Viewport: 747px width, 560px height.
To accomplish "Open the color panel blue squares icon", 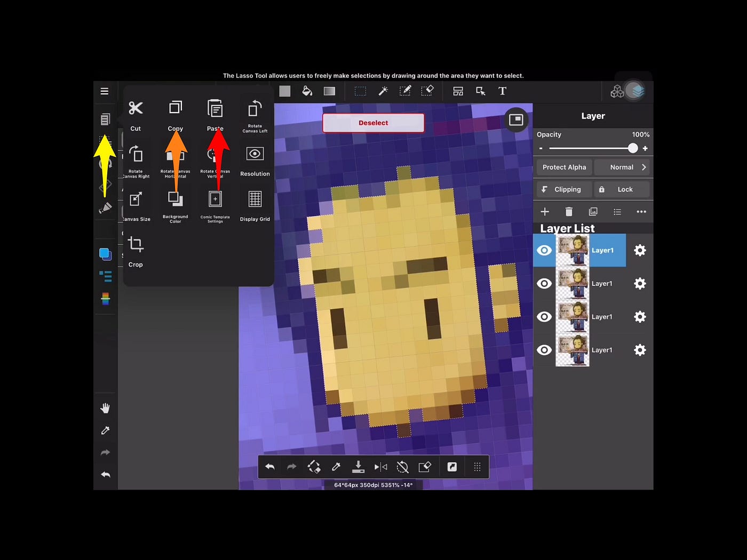I will click(x=105, y=254).
